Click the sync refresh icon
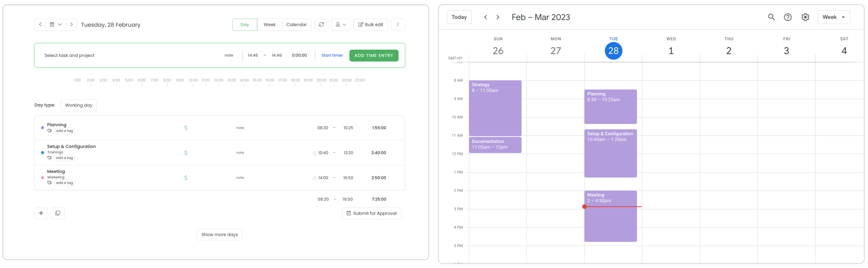The height and width of the screenshot is (268, 868). coord(321,25)
